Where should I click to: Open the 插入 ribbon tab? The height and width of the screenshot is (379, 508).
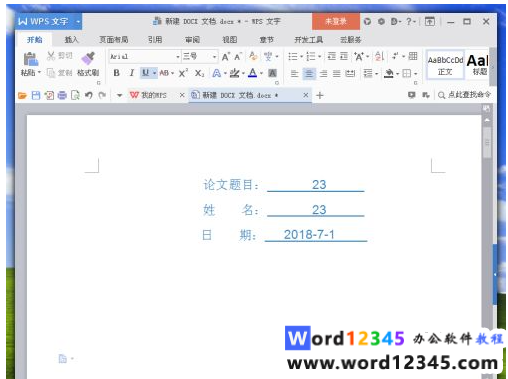pos(71,40)
